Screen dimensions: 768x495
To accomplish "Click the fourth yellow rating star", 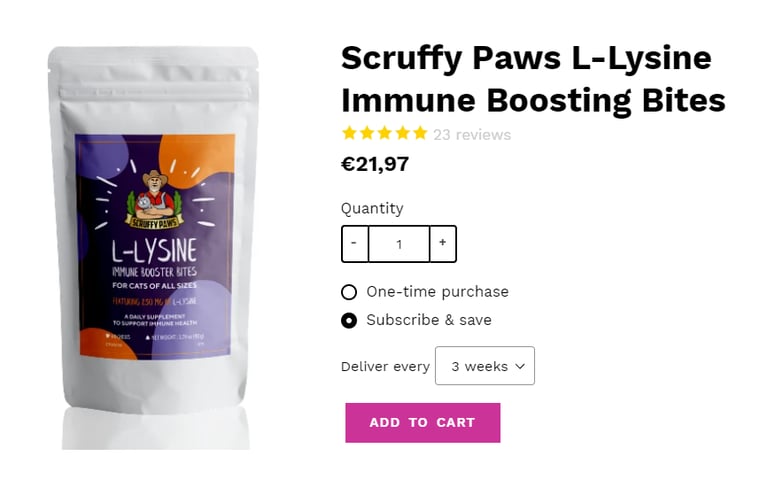I will pos(403,133).
